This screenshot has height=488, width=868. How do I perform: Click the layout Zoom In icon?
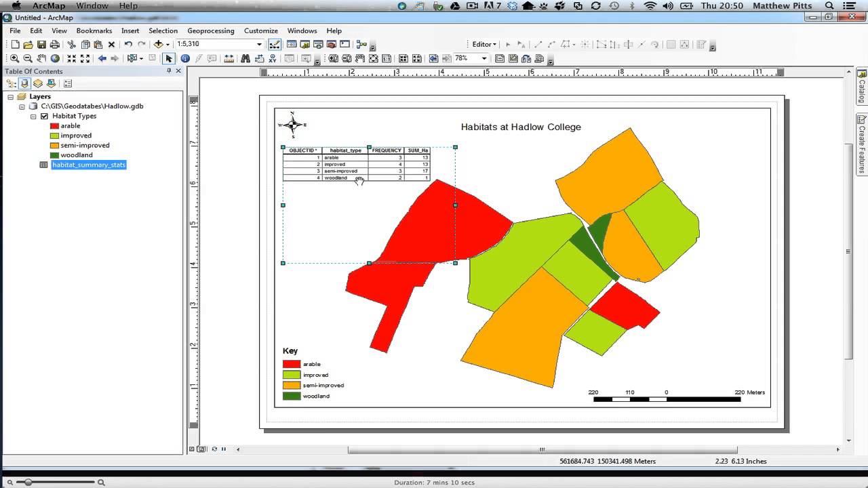[334, 59]
